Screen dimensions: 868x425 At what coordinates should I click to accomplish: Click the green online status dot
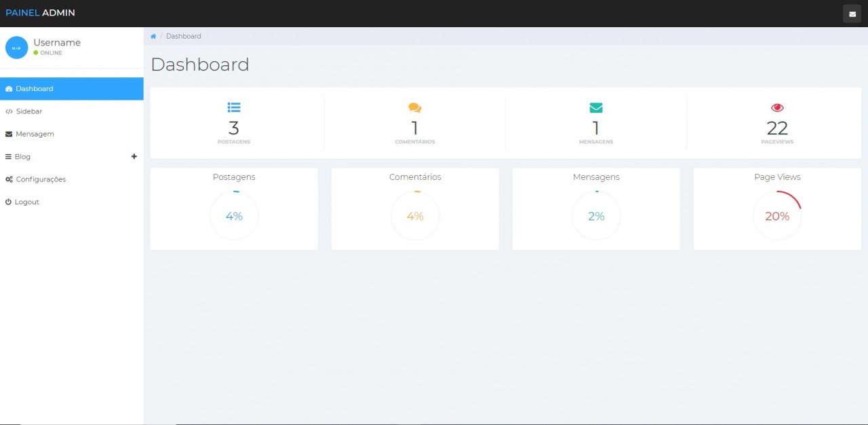(36, 53)
